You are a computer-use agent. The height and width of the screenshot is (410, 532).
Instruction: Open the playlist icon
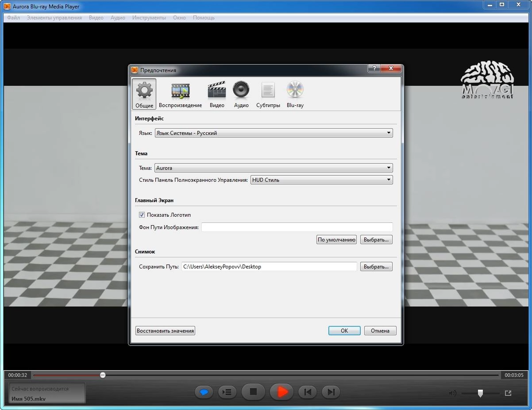[x=227, y=392]
